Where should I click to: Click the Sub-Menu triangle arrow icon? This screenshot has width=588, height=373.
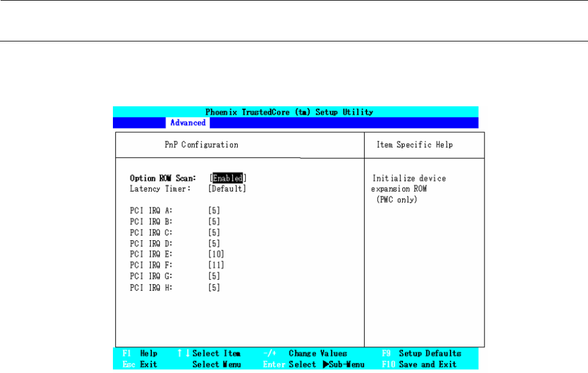tap(326, 365)
